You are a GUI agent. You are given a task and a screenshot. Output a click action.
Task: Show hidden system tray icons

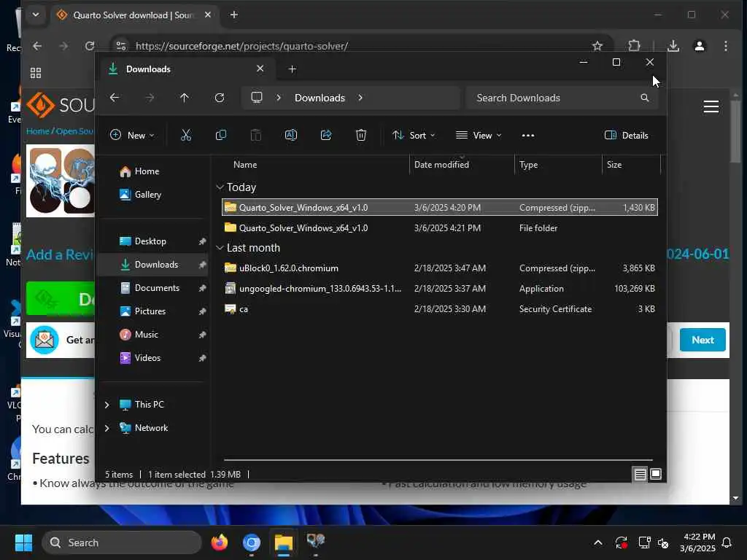point(598,542)
